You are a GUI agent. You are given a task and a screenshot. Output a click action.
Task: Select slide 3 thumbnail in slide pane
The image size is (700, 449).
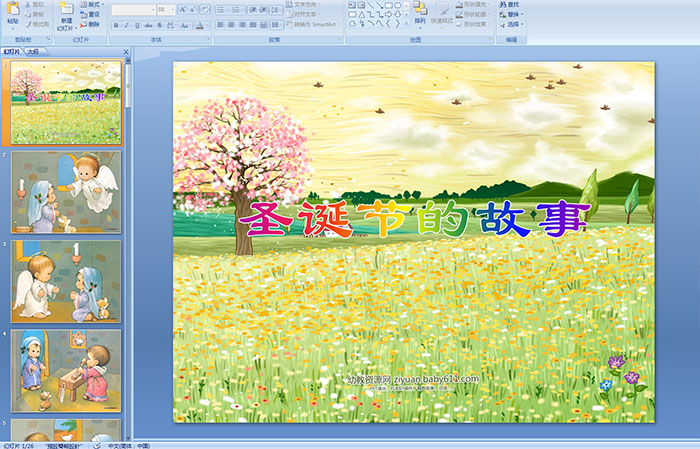[x=66, y=281]
